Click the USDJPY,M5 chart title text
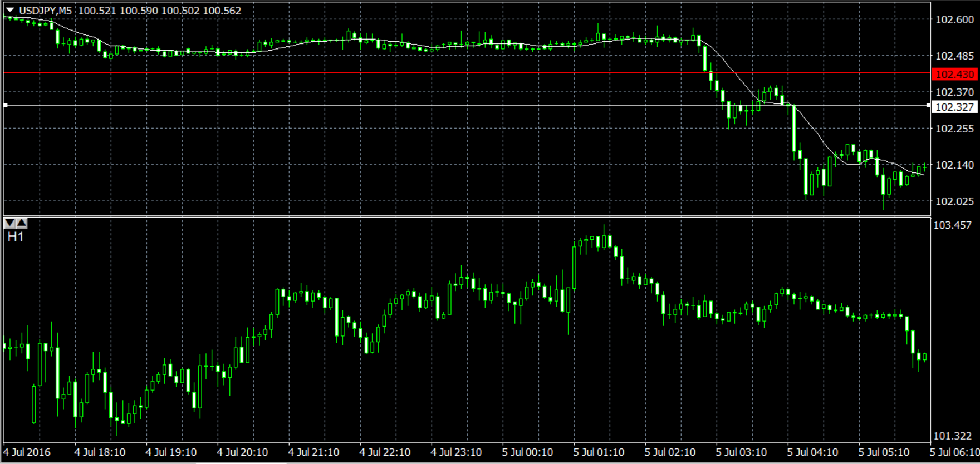 [46, 11]
